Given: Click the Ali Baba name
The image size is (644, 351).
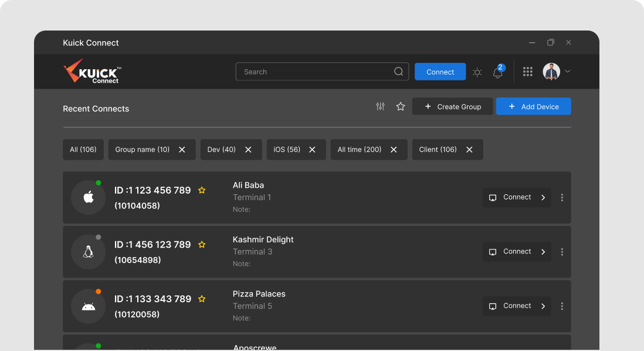Looking at the screenshot, I should 248,185.
